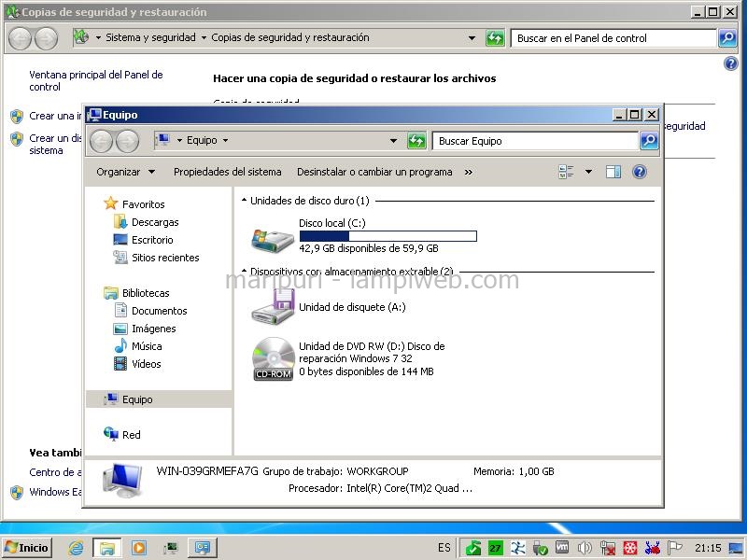747x560 pixels.
Task: Click the Equipo search magnifier button
Action: tap(649, 141)
